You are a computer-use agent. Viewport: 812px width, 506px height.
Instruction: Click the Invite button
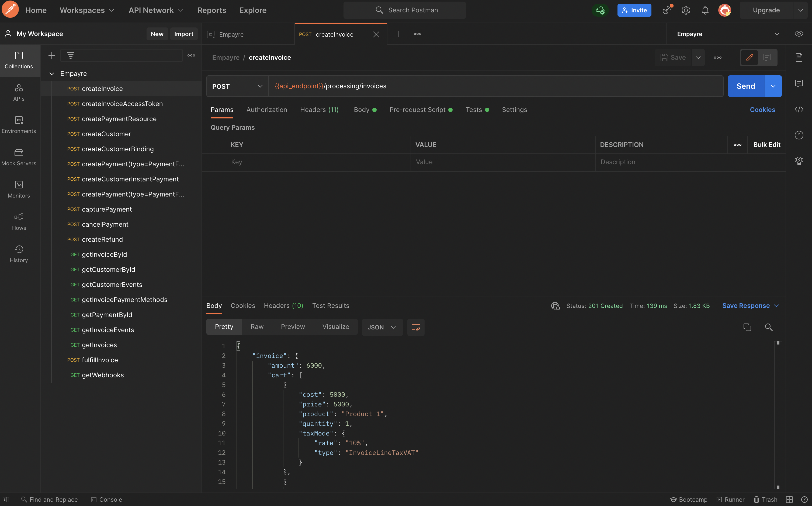[634, 10]
